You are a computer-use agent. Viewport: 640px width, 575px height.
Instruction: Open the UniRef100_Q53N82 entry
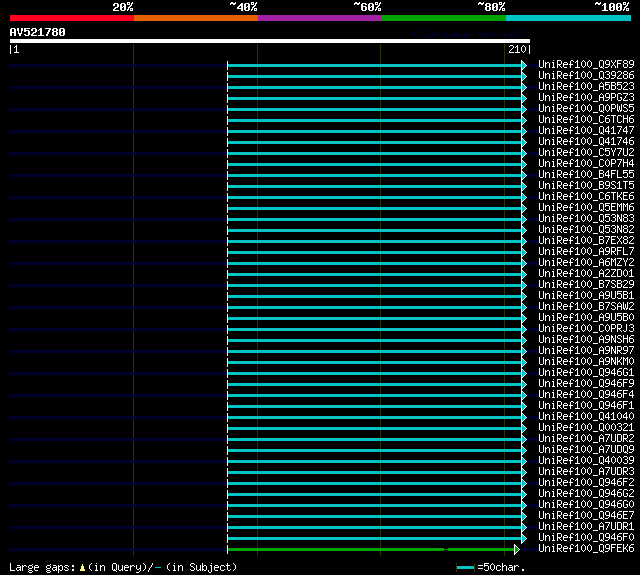[x=586, y=230]
